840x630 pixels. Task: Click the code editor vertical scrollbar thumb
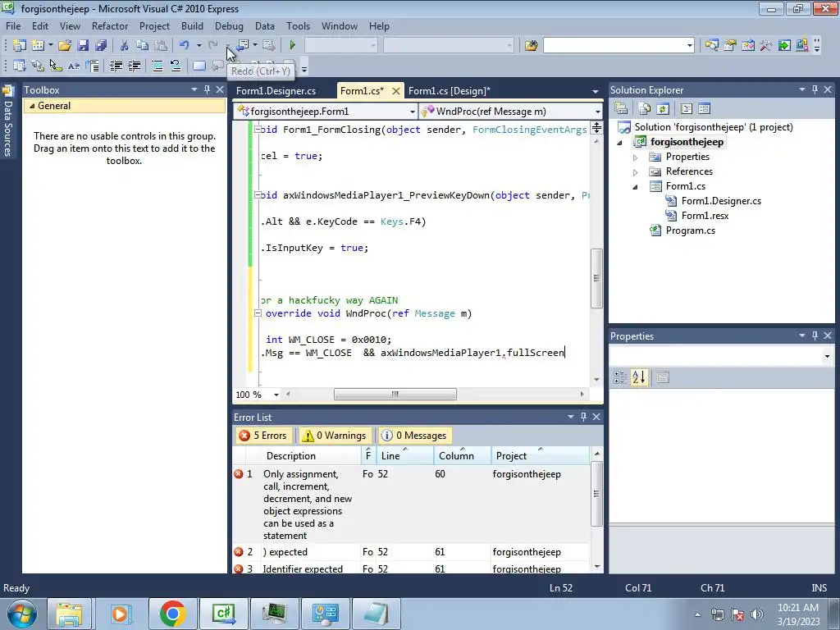pyautogui.click(x=597, y=279)
